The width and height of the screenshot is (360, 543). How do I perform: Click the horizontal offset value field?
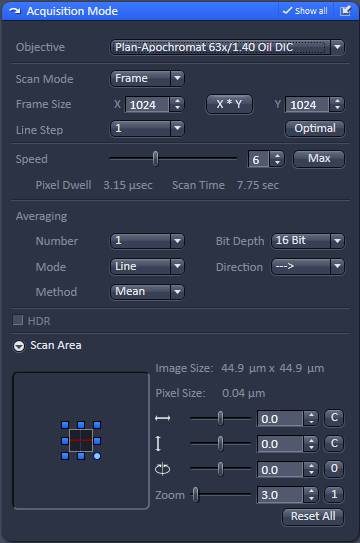[x=280, y=419]
